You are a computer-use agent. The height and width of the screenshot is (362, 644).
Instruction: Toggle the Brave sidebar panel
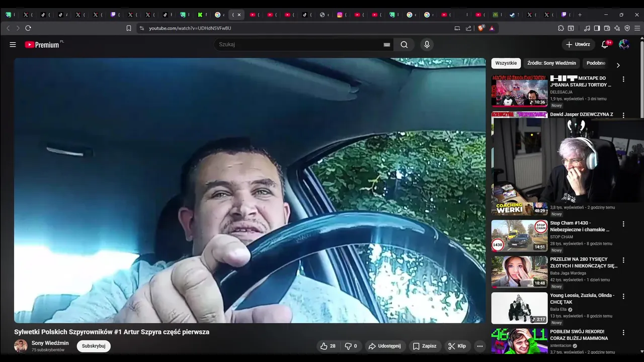coord(597,28)
